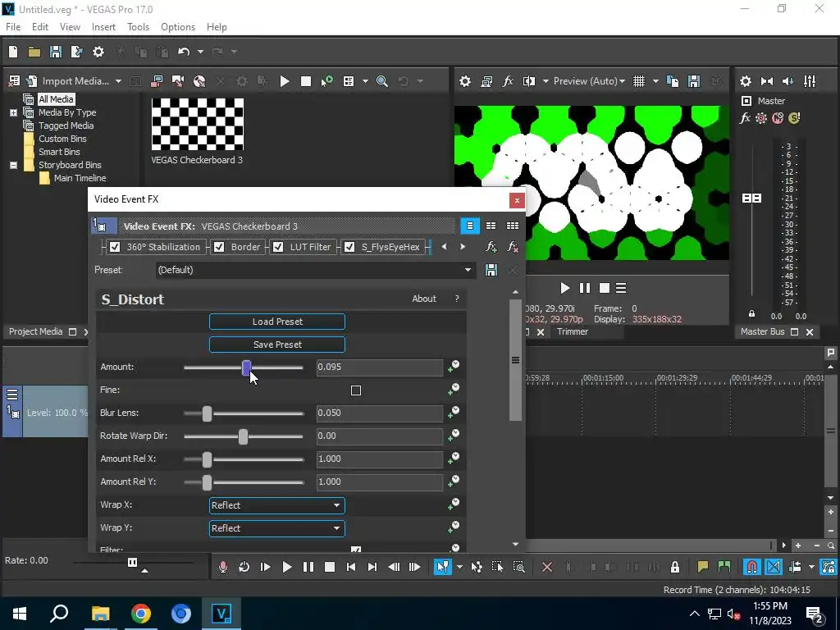Click the Amount slider handle
The width and height of the screenshot is (840, 630).
click(x=246, y=367)
